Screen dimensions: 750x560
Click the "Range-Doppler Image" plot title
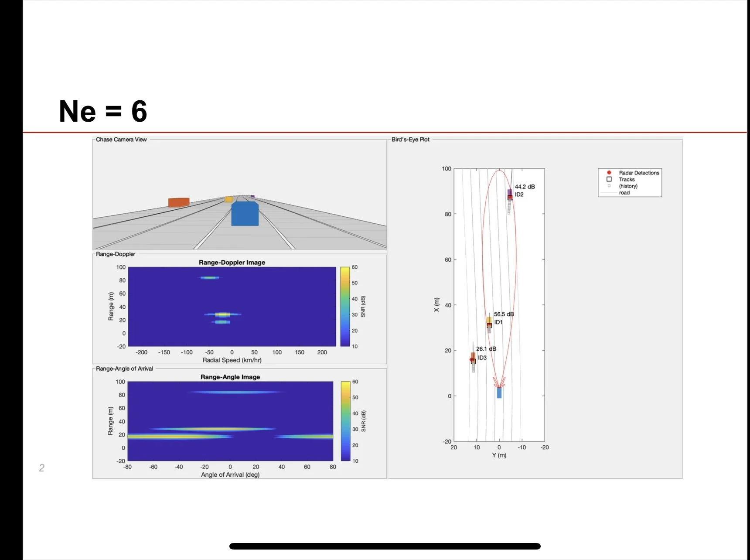coord(232,262)
